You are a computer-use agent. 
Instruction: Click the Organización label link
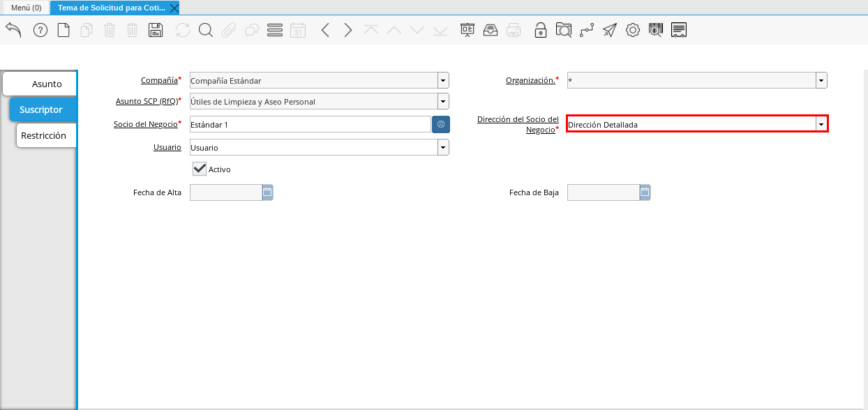(530, 80)
